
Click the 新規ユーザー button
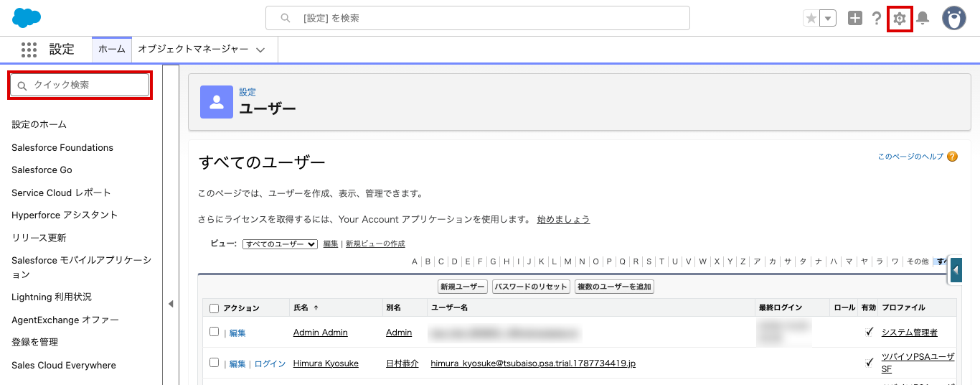463,287
